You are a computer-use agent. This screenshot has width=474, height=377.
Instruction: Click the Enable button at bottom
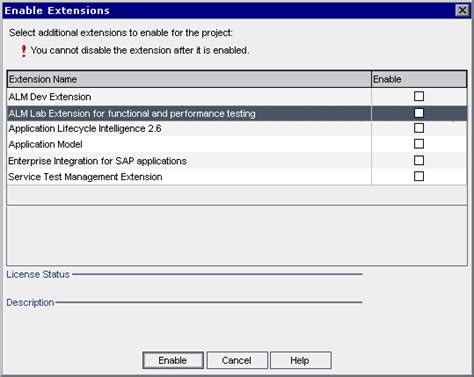(x=173, y=360)
